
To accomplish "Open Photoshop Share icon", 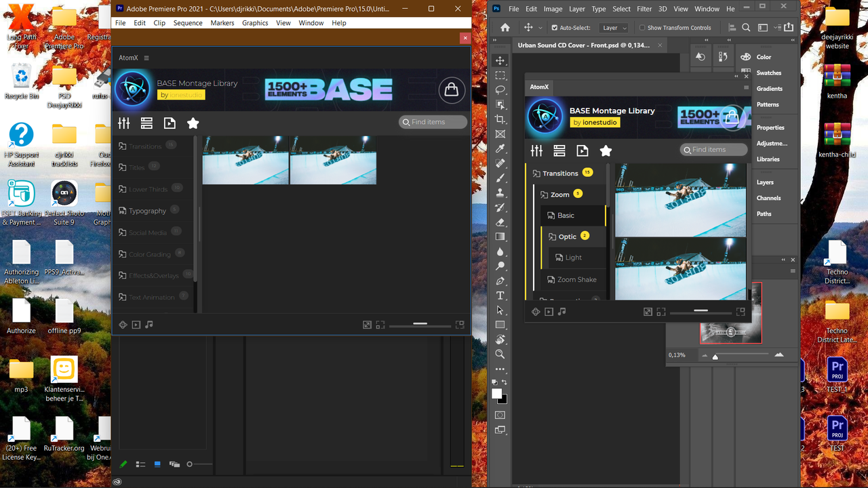I will pos(789,28).
